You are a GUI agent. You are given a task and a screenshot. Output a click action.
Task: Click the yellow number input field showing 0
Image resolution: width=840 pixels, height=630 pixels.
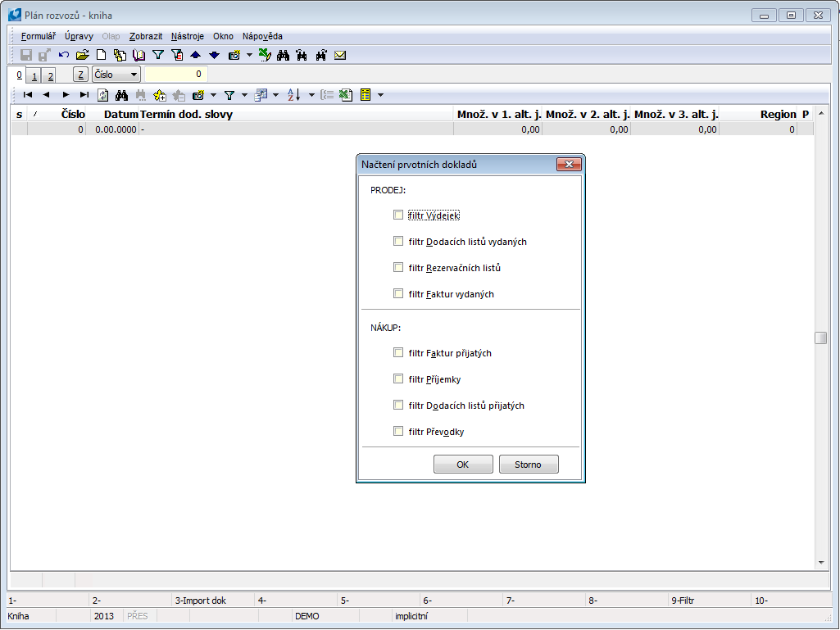(x=175, y=75)
